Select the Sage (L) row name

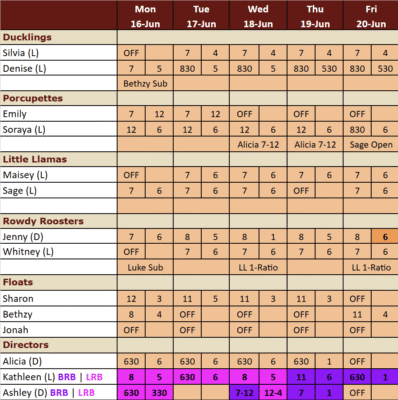click(x=20, y=191)
